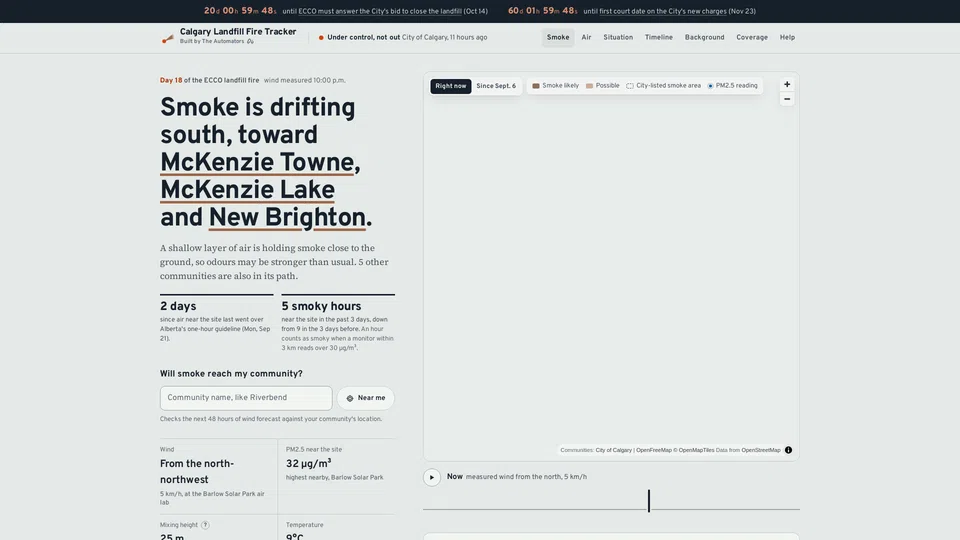Click the '5 smoky hours' statistic heading
The width and height of the screenshot is (960, 540).
click(321, 306)
